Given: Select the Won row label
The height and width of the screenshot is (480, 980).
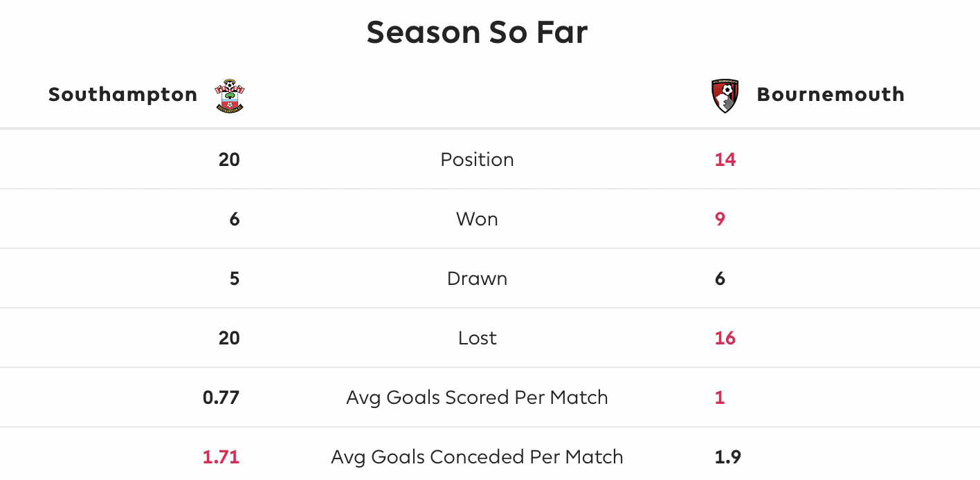Looking at the screenshot, I should click(x=477, y=219).
